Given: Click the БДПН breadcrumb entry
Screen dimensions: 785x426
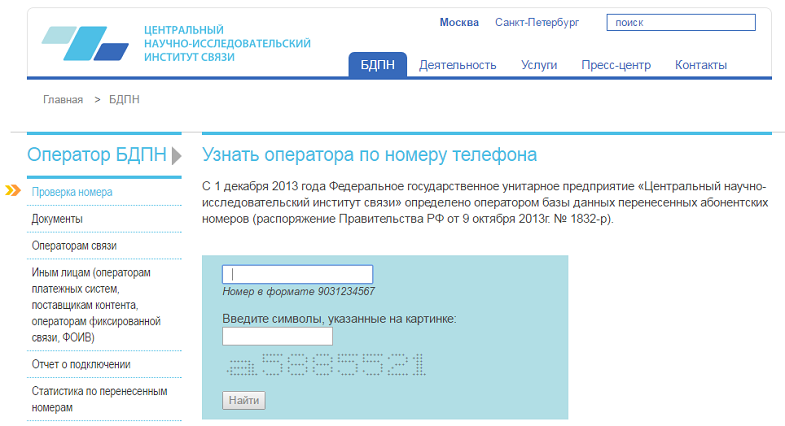Looking at the screenshot, I should click(124, 100).
